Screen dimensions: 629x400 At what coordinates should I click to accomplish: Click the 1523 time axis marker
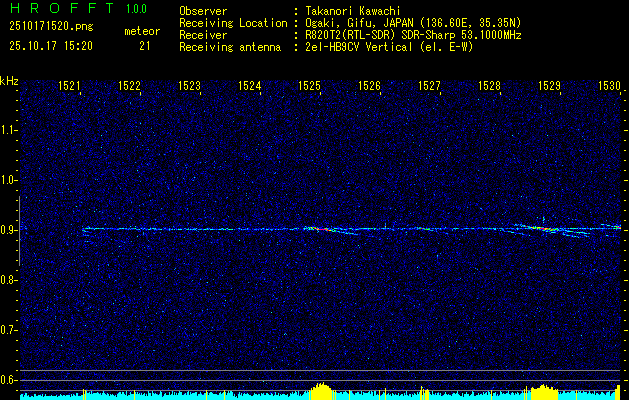pos(189,85)
